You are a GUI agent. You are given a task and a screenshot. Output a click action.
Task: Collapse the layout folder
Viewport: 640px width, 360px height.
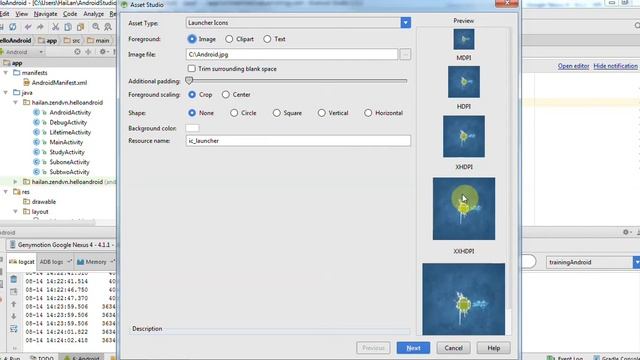point(16,211)
